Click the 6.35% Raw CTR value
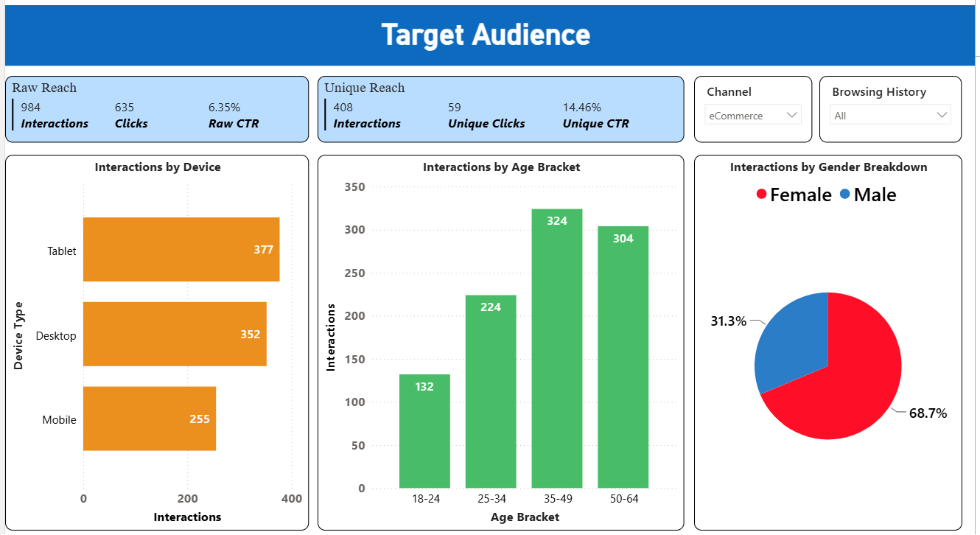The width and height of the screenshot is (980, 535). (x=225, y=108)
